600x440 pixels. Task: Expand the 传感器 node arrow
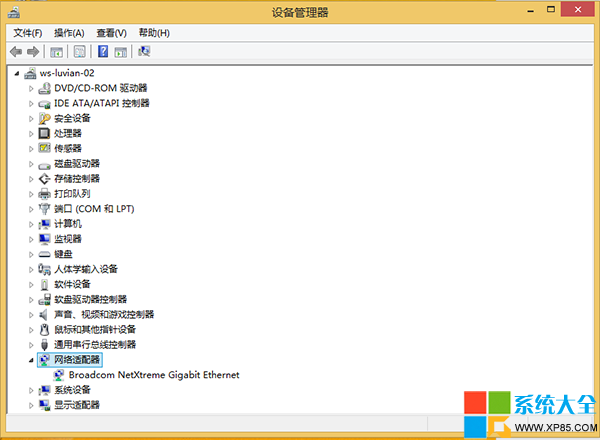point(31,149)
